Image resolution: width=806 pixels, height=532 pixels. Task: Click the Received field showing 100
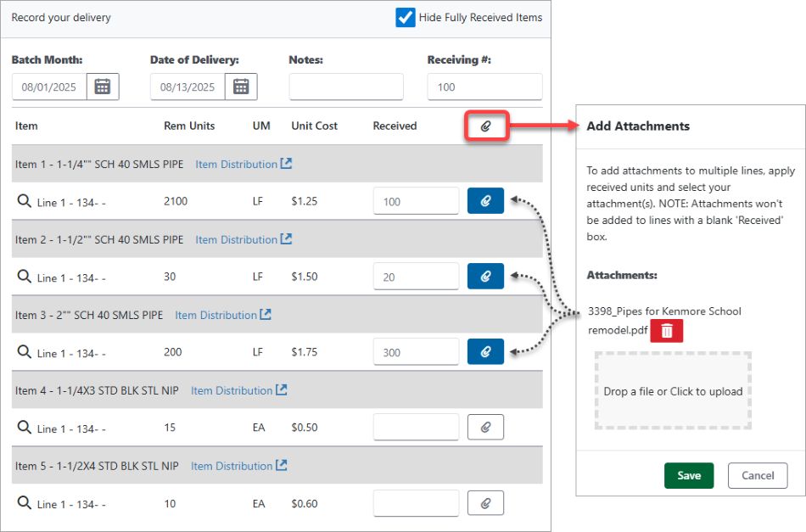[x=416, y=201]
